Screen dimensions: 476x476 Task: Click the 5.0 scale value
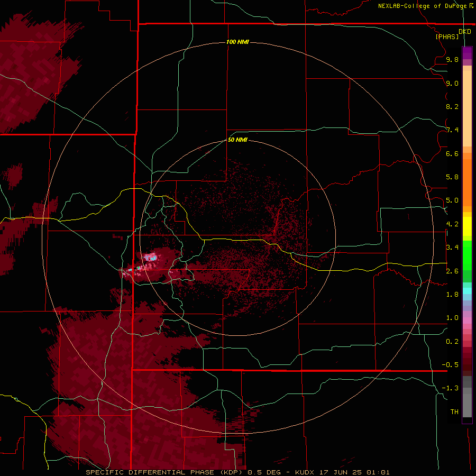click(x=452, y=200)
